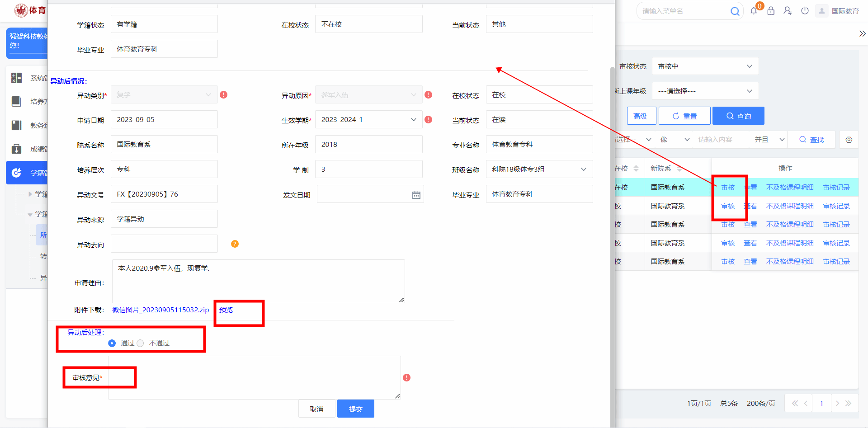Viewport: 868px width, 428px height.
Task: Go to page 1 in pagination
Action: tap(821, 403)
